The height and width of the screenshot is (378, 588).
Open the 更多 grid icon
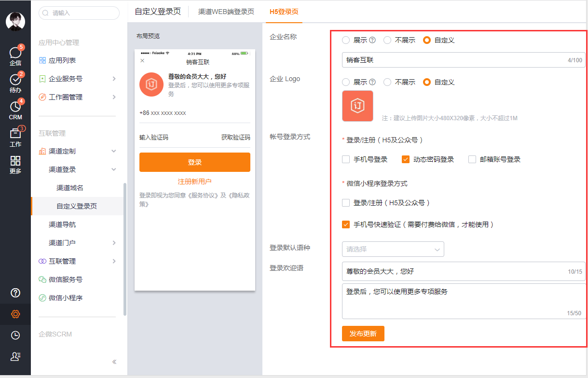[x=15, y=164]
